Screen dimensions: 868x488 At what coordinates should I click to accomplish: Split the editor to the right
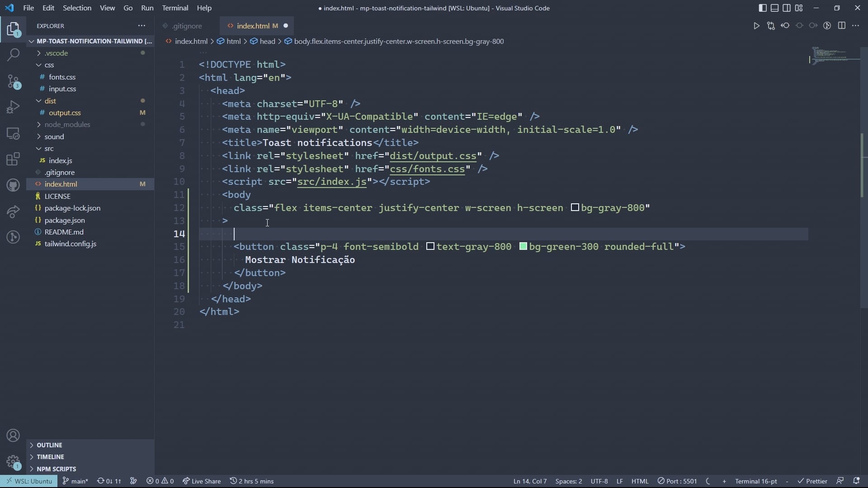(x=842, y=26)
